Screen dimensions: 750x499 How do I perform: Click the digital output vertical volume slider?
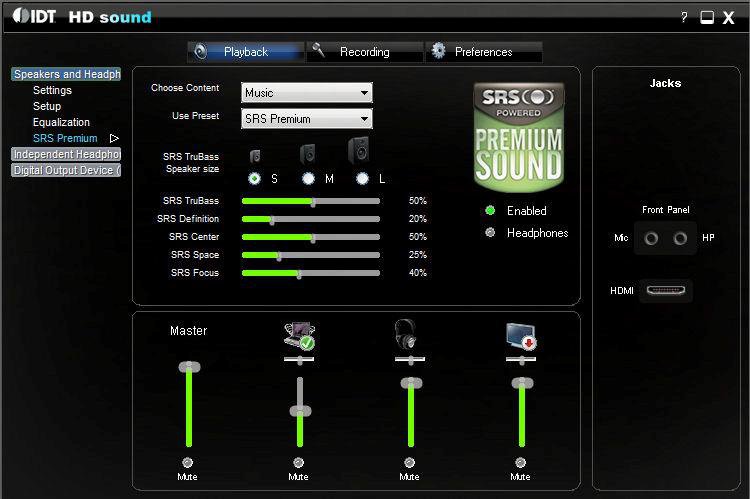pos(522,412)
